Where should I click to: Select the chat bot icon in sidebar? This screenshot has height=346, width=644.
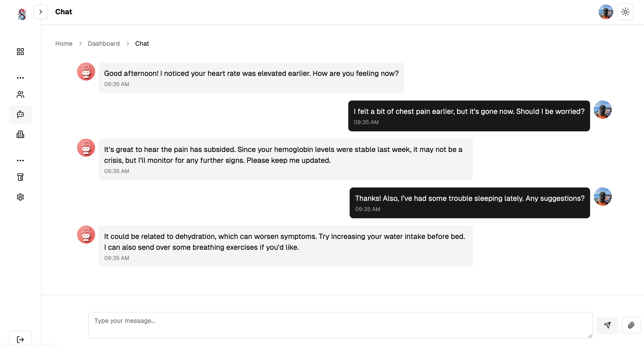[20, 115]
